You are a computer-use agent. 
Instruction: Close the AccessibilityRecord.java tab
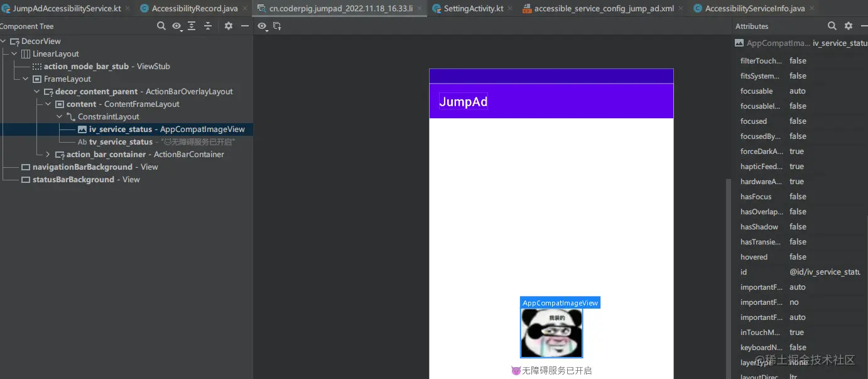coord(244,9)
